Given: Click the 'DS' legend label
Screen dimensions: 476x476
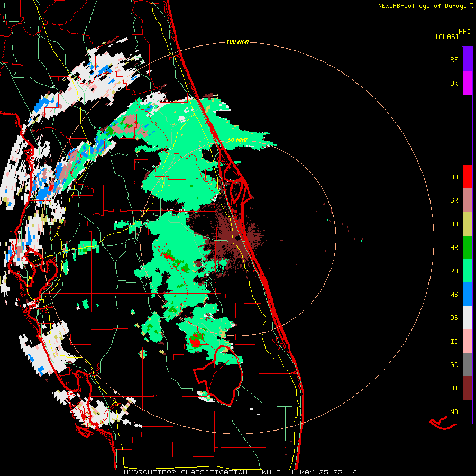Looking at the screenshot, I should coord(454,318).
